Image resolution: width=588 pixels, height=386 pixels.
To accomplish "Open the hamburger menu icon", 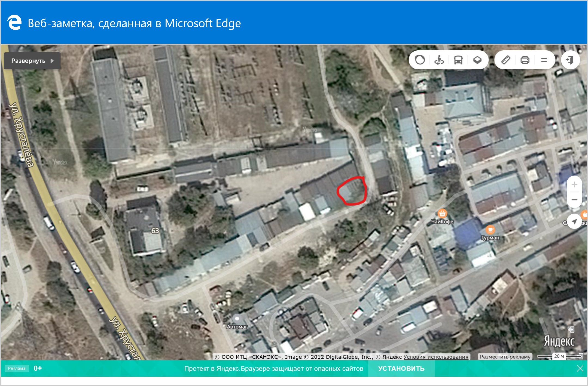I will point(544,60).
